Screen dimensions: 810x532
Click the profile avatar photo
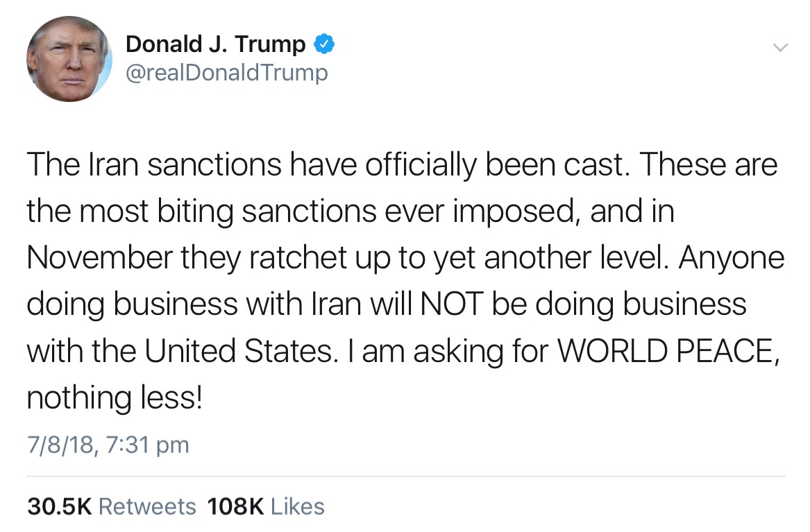[x=69, y=59]
